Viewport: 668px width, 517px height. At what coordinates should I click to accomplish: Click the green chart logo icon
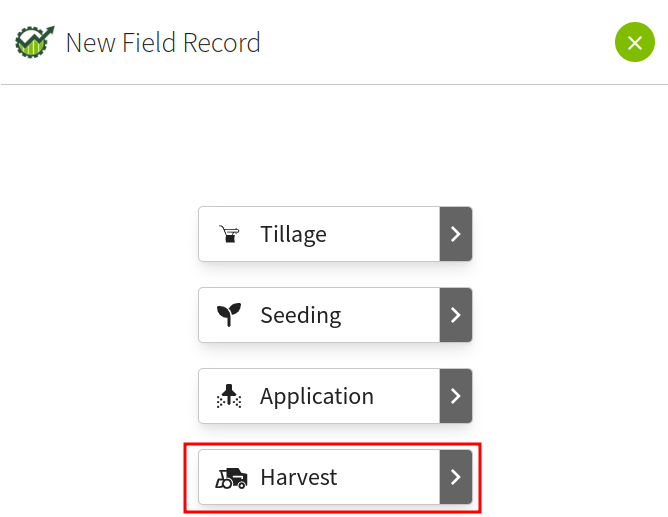[35, 43]
